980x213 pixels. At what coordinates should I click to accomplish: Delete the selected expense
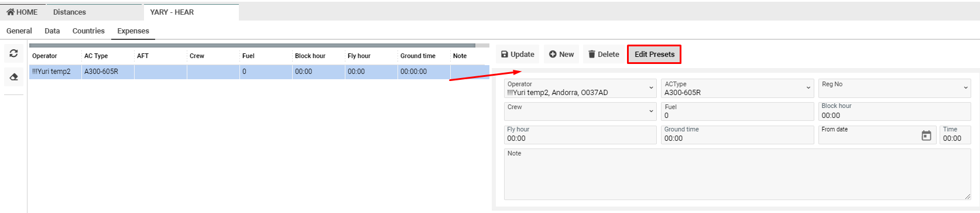click(x=604, y=54)
